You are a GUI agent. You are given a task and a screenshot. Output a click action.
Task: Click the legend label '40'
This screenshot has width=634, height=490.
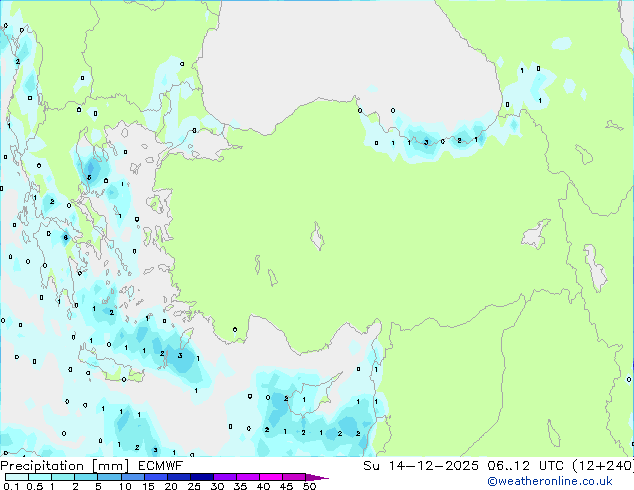[264, 486]
